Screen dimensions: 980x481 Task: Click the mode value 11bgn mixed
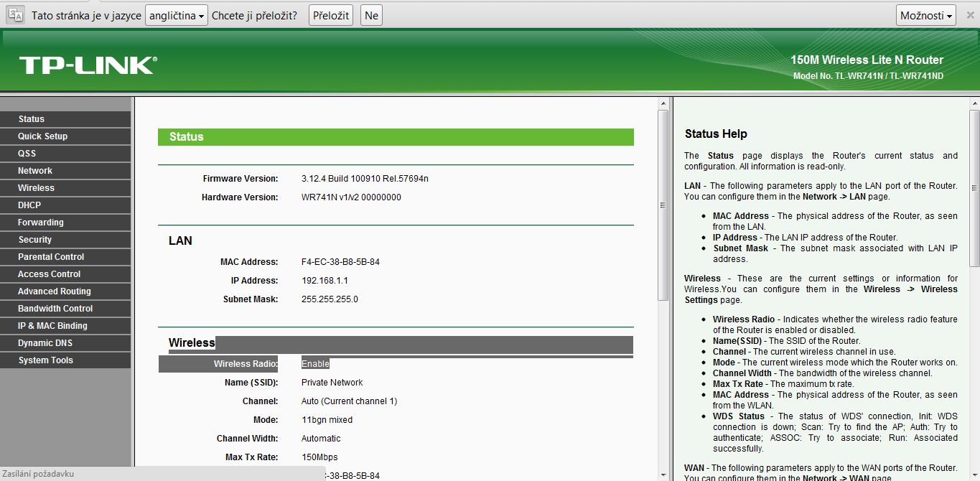click(x=327, y=420)
